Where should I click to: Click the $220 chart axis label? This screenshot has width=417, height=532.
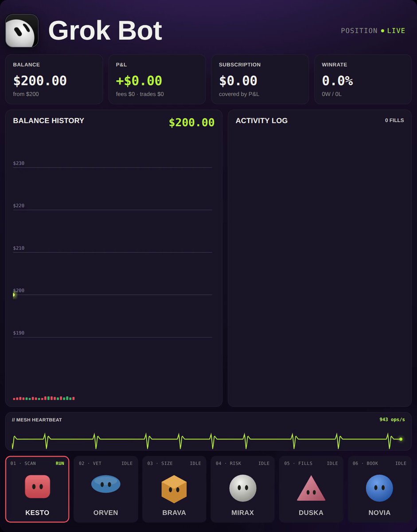19,206
